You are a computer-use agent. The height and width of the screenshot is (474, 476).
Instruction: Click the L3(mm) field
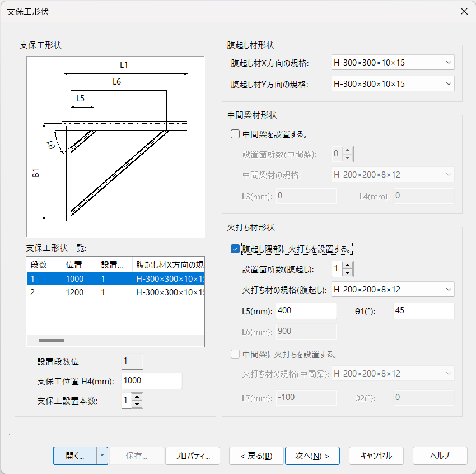306,196
